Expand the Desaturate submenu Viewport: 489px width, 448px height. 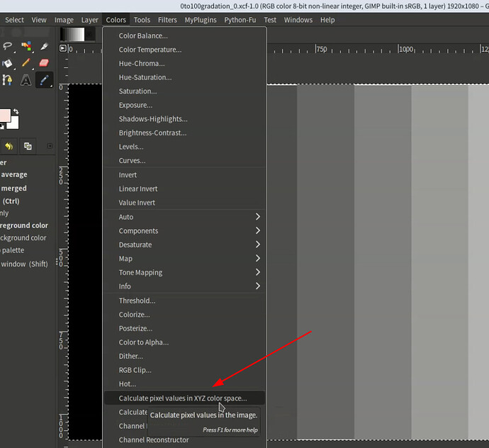(185, 245)
